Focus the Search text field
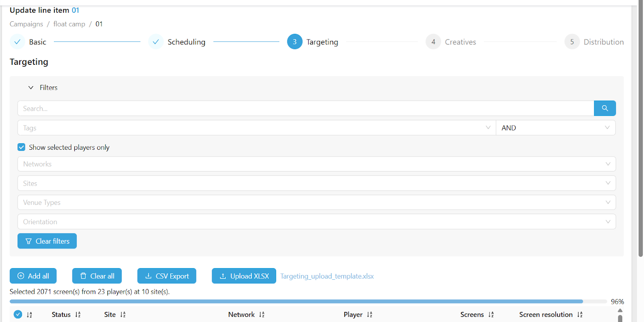The image size is (644, 322). click(305, 109)
